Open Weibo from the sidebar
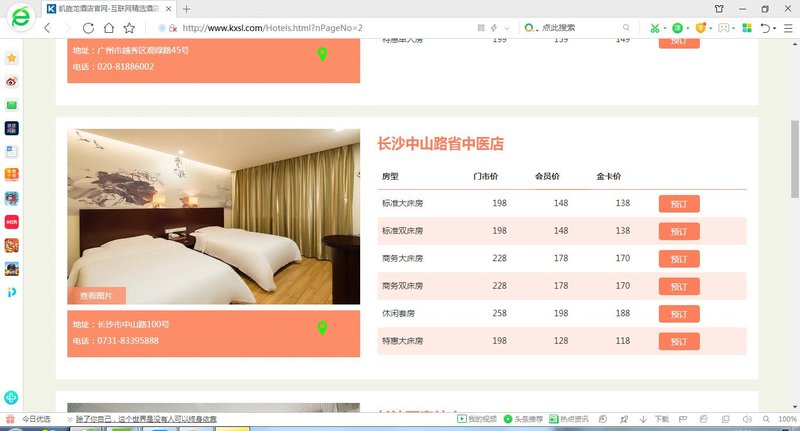Viewport: 800px width, 431px height. coord(11,82)
